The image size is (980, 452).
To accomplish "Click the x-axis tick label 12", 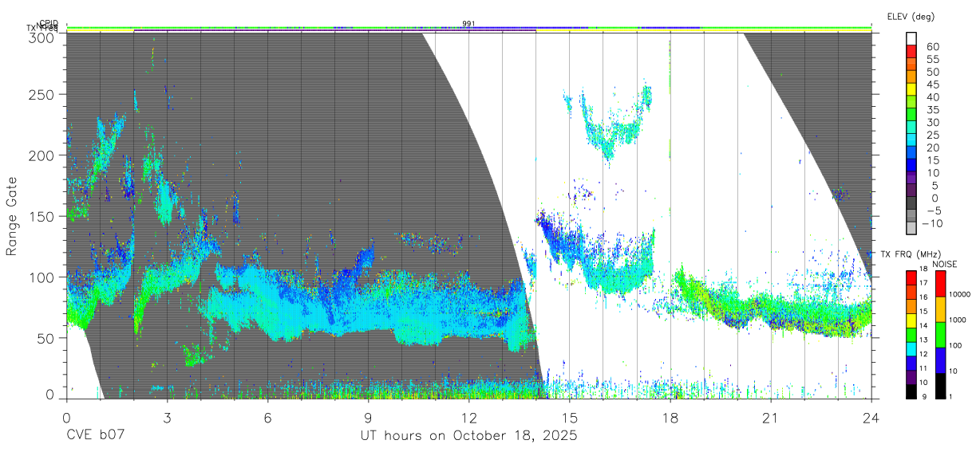I will point(468,418).
